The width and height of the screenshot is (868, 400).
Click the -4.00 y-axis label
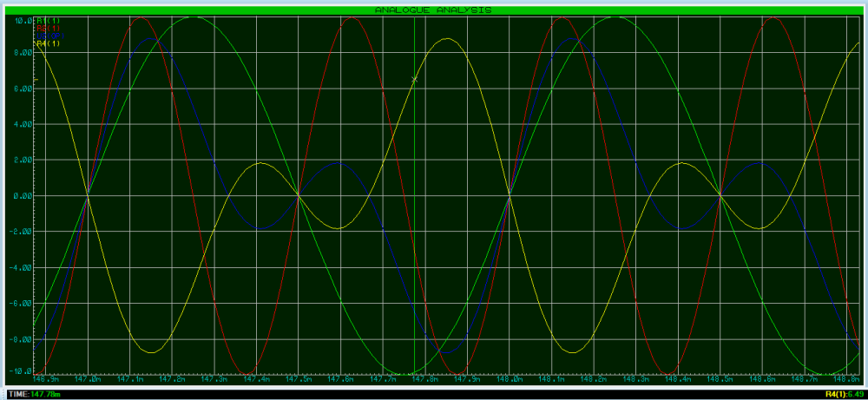[x=20, y=268]
